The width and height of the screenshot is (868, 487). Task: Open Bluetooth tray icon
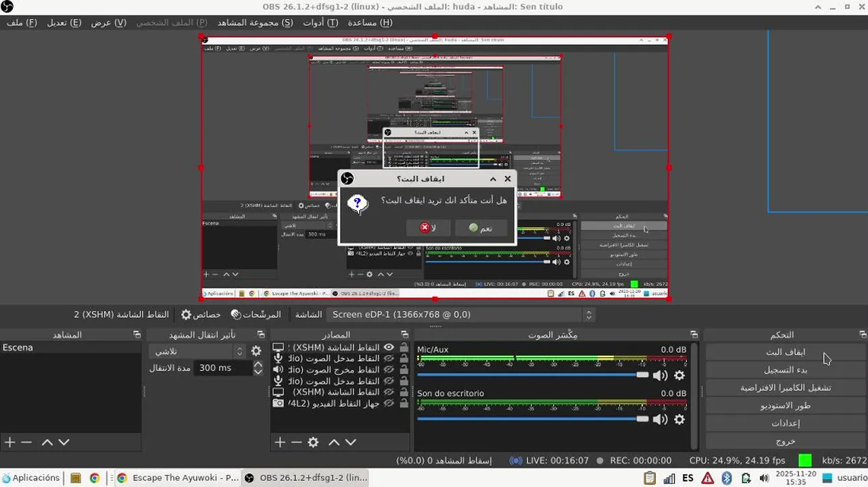click(727, 478)
